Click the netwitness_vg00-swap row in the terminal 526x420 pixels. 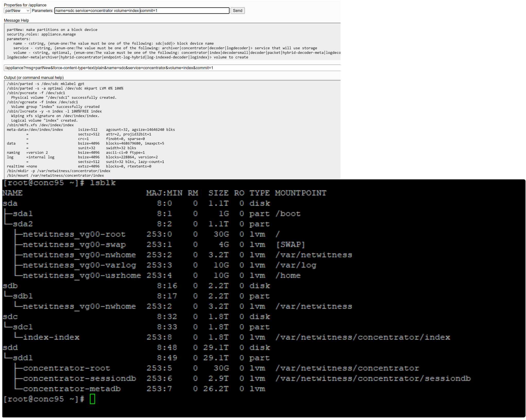(74, 244)
